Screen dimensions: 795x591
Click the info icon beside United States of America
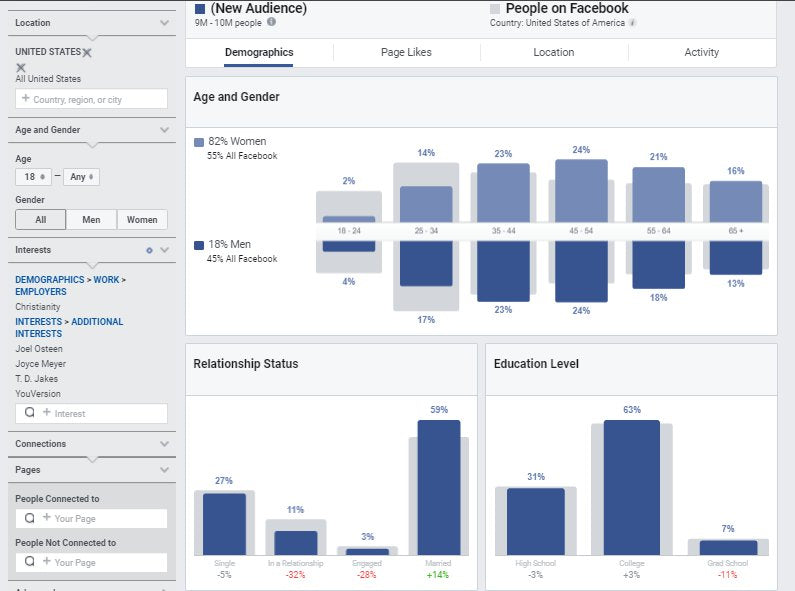coord(633,22)
